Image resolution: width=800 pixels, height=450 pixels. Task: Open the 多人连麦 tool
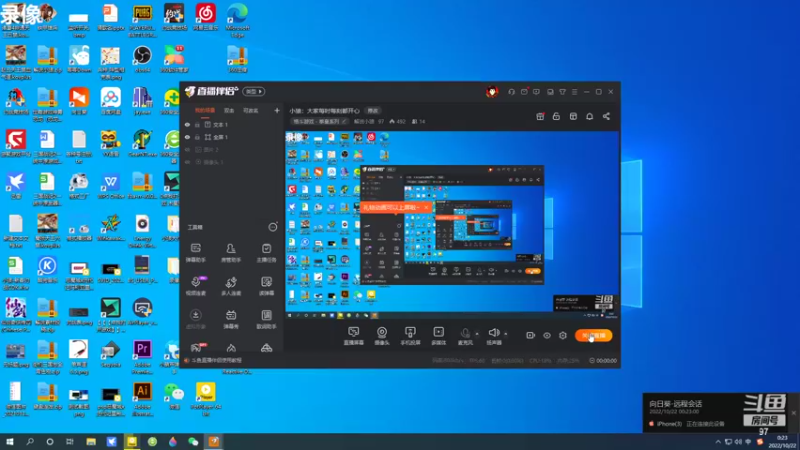point(231,286)
